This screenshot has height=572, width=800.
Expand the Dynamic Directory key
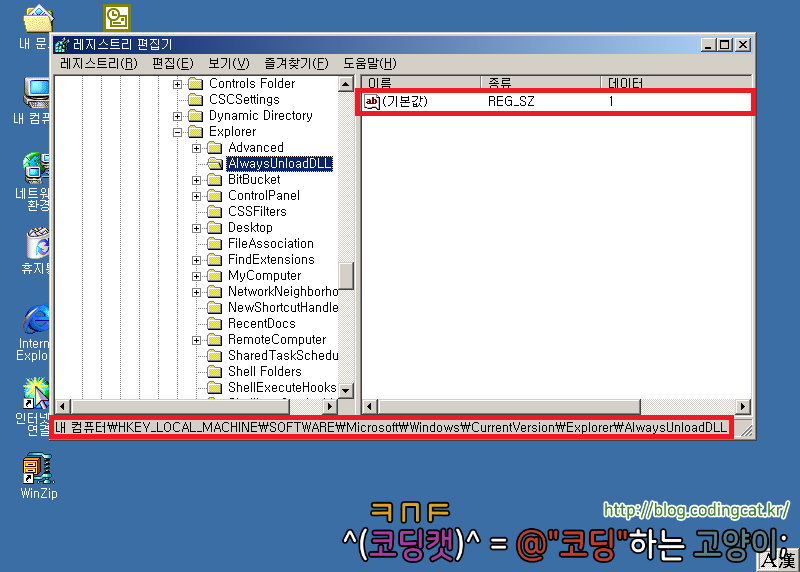click(177, 116)
